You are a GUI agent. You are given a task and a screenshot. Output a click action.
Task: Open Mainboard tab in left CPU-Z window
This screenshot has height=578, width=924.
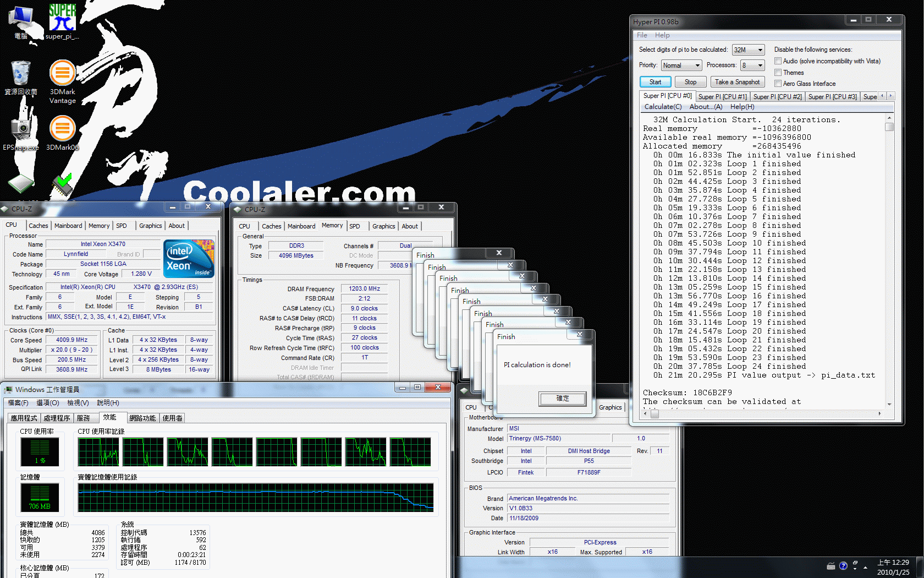point(68,226)
